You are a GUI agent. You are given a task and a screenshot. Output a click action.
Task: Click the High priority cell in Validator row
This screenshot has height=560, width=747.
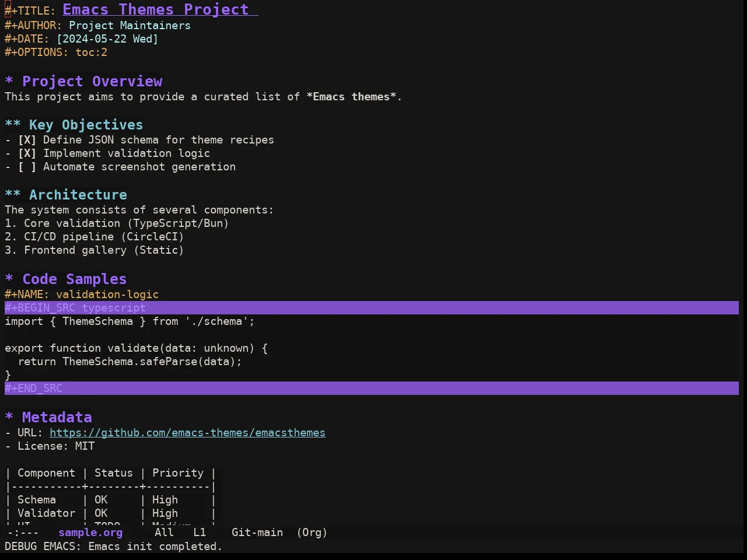coord(165,513)
